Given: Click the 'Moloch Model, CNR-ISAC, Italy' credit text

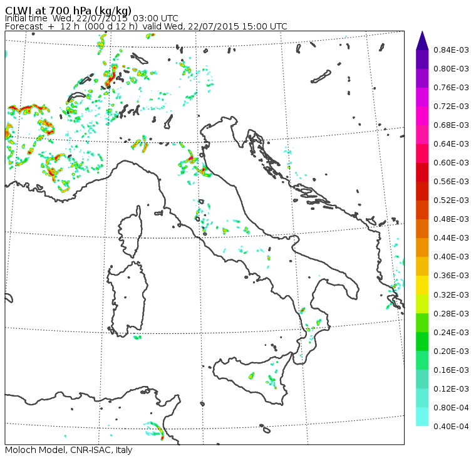Looking at the screenshot, I should [69, 450].
